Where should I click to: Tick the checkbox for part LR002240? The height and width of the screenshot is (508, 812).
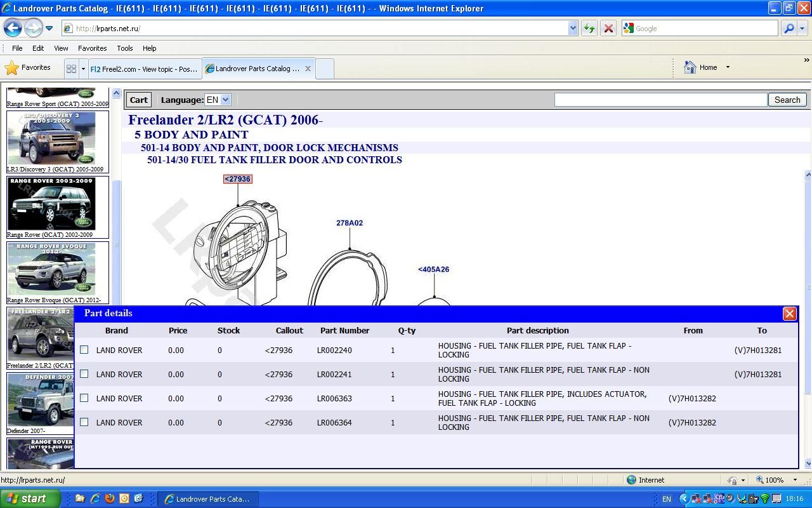pyautogui.click(x=84, y=350)
